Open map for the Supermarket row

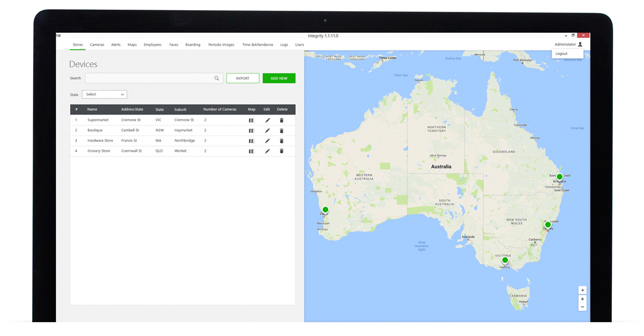tap(251, 120)
